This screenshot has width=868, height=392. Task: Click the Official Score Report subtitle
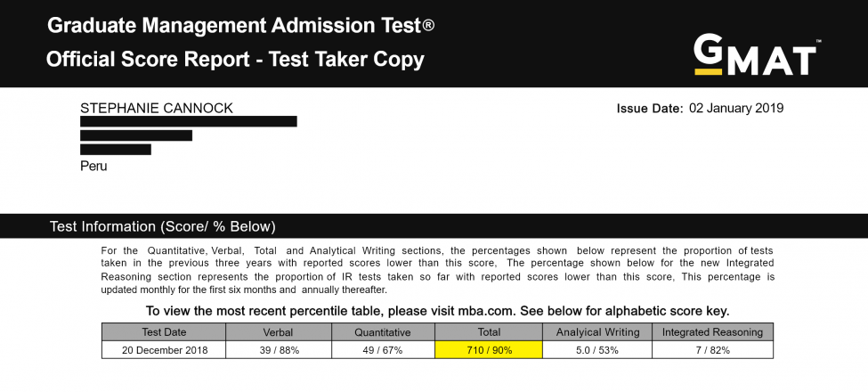point(235,60)
